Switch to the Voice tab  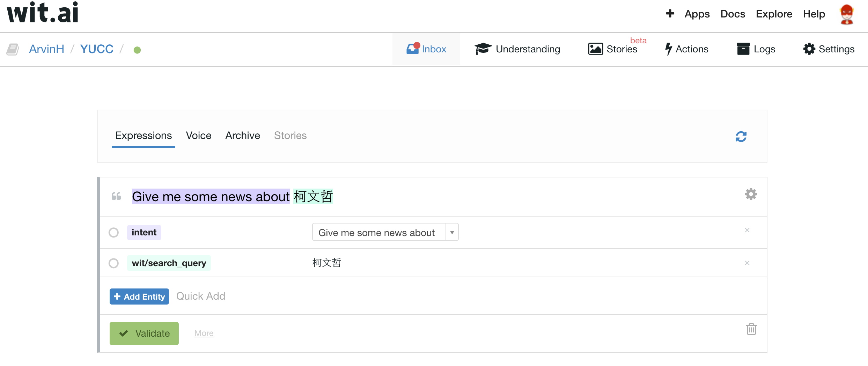[x=198, y=136]
